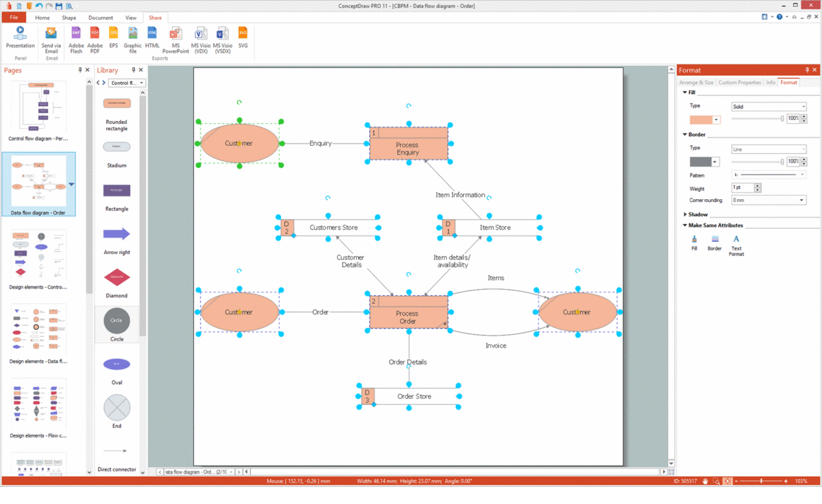Open the Fill Type dropdown

pyautogui.click(x=769, y=107)
